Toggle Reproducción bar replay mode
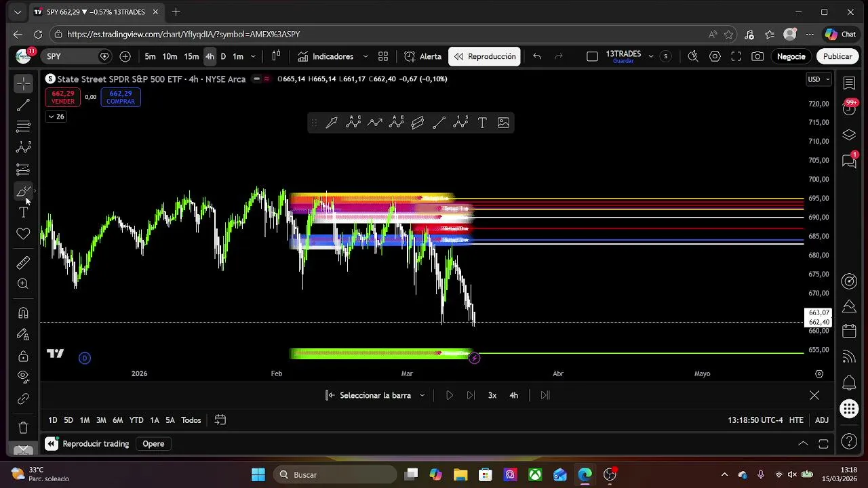Image resolution: width=868 pixels, height=488 pixels. (484, 56)
